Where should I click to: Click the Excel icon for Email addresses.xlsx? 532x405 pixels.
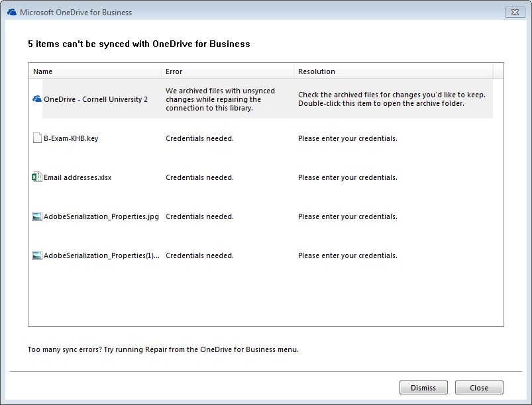tap(37, 177)
